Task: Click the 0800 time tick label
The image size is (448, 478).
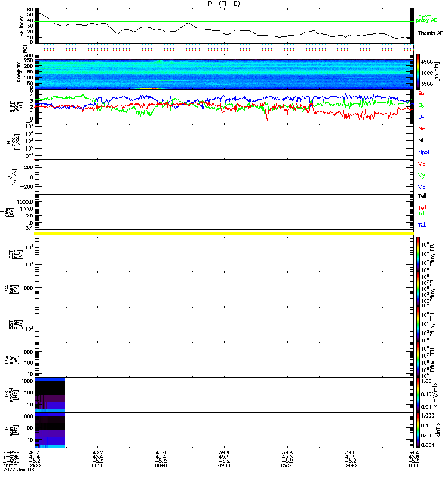Action: tap(35, 465)
